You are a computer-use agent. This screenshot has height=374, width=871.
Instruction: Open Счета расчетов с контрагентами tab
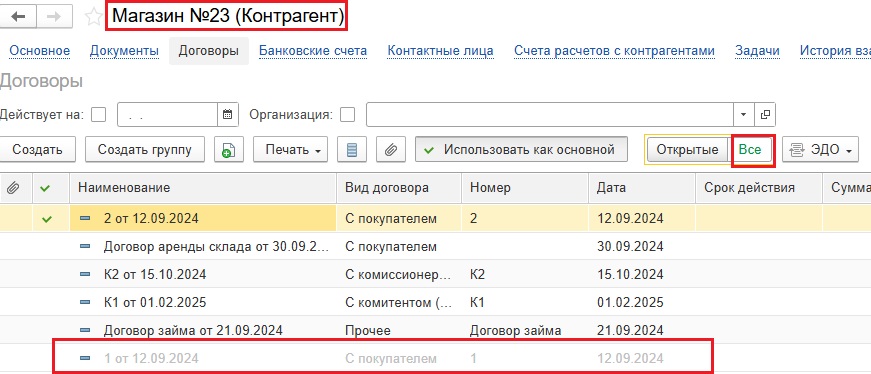pos(614,51)
